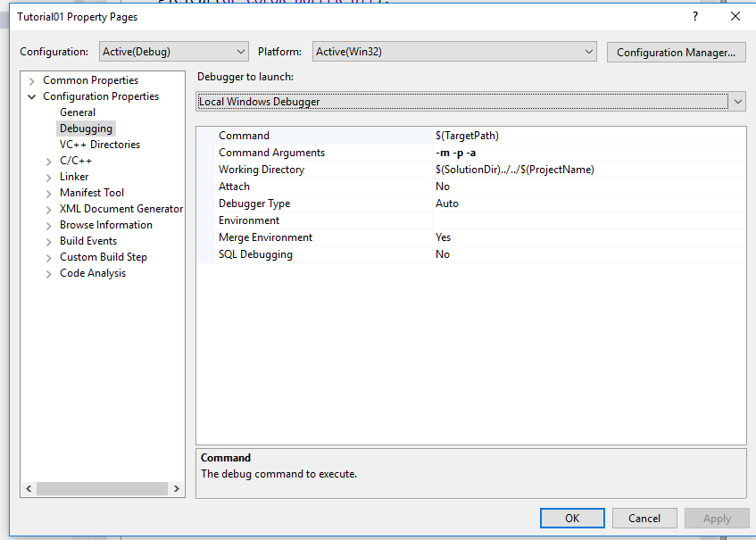Select the Command Arguments property row
756x540 pixels.
[x=471, y=153]
